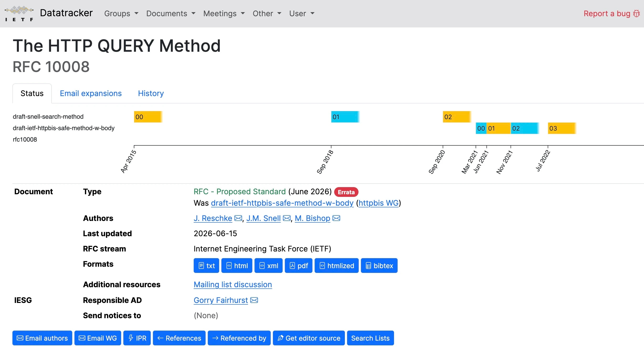
Task: Click the Apr 2015 axis label
Action: (x=129, y=162)
